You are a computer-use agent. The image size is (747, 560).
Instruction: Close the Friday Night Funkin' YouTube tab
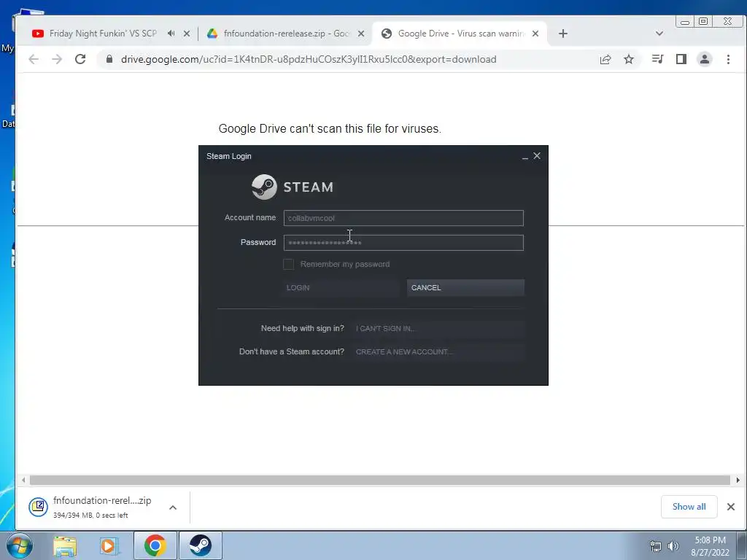(187, 34)
